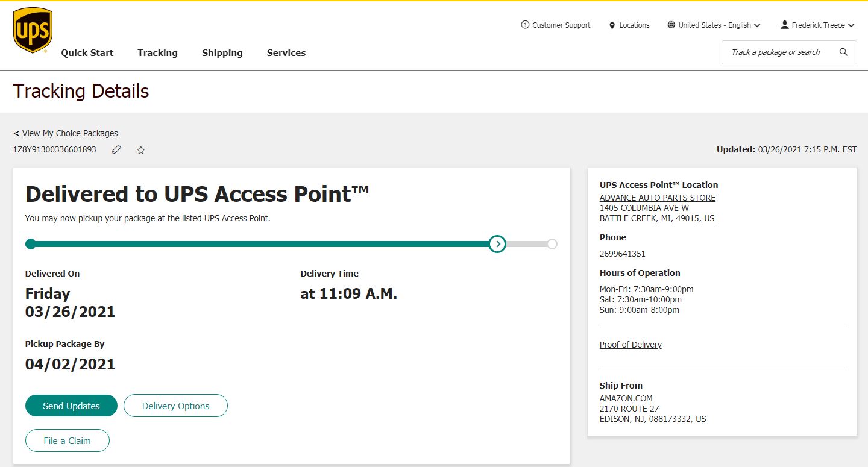Star the package to mark as favorite
Image resolution: width=868 pixels, height=467 pixels.
pyautogui.click(x=141, y=149)
